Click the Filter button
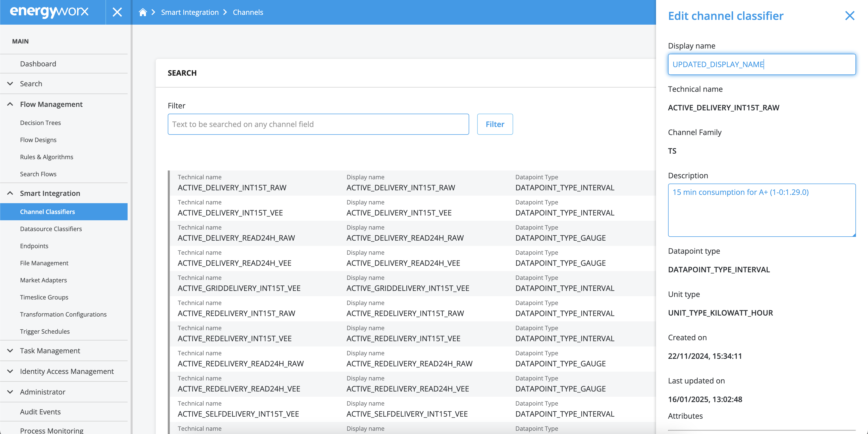The image size is (868, 434). (495, 124)
